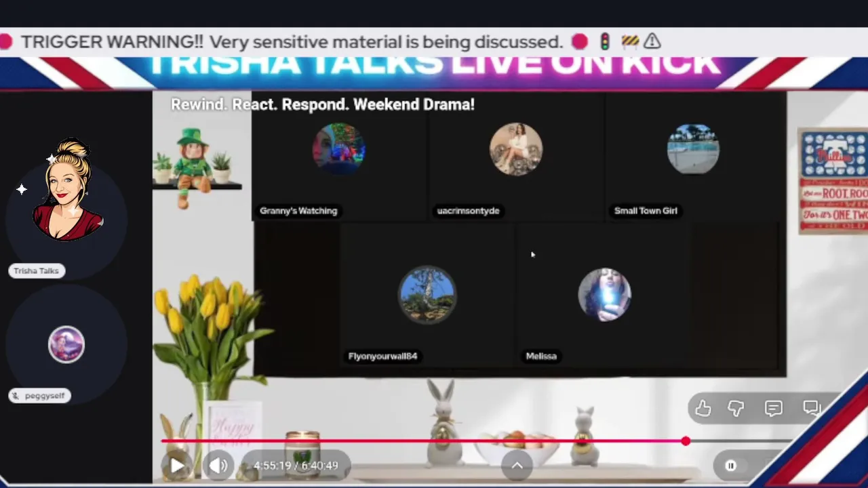
Task: Click the warning triangle emoji in ticker
Action: (652, 41)
